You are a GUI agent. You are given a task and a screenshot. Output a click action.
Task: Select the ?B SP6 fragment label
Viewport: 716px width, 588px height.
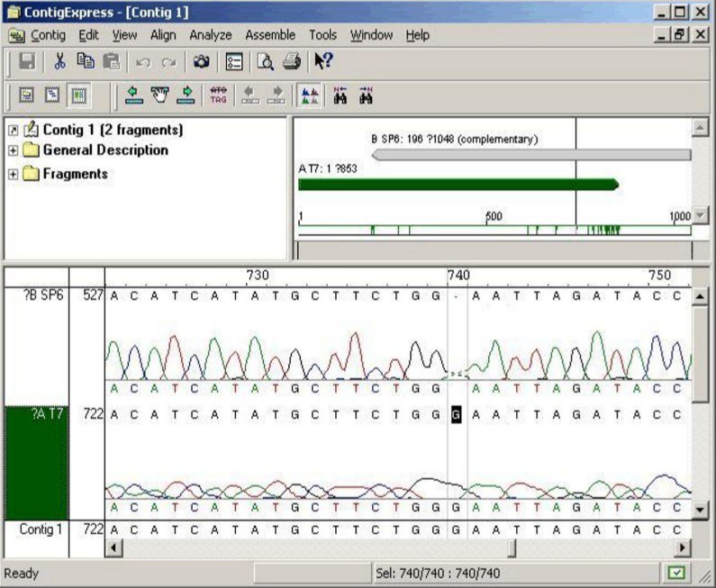point(43,295)
